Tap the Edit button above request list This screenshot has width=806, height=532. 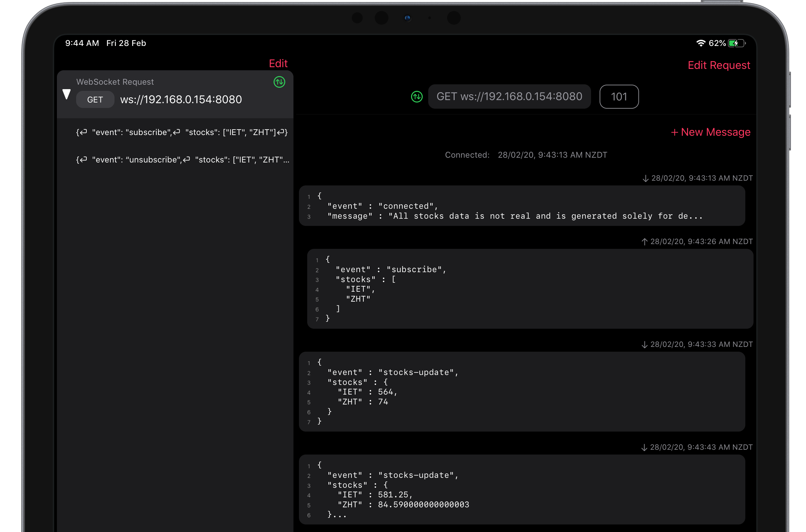tap(278, 63)
